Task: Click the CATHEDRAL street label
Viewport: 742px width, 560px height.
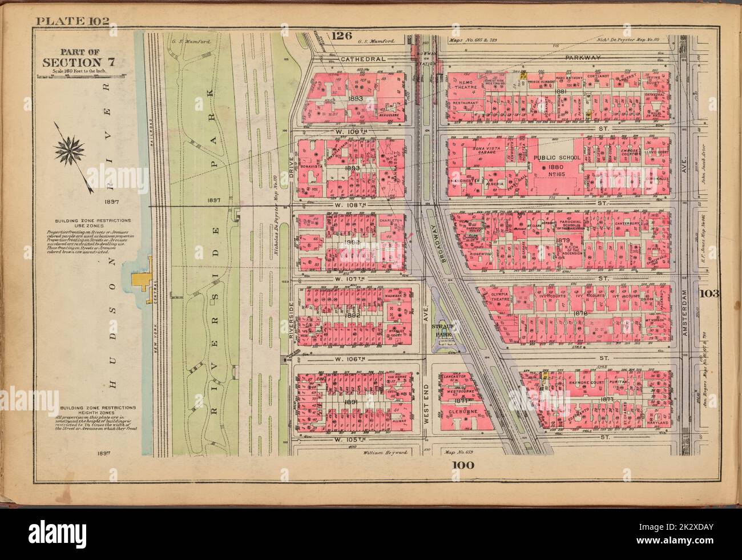Action: click(x=362, y=59)
